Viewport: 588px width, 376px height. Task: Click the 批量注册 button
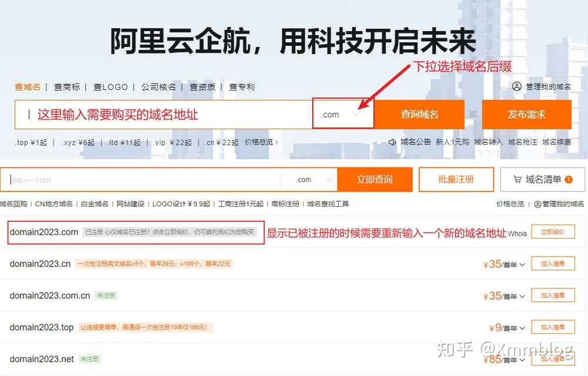point(456,179)
